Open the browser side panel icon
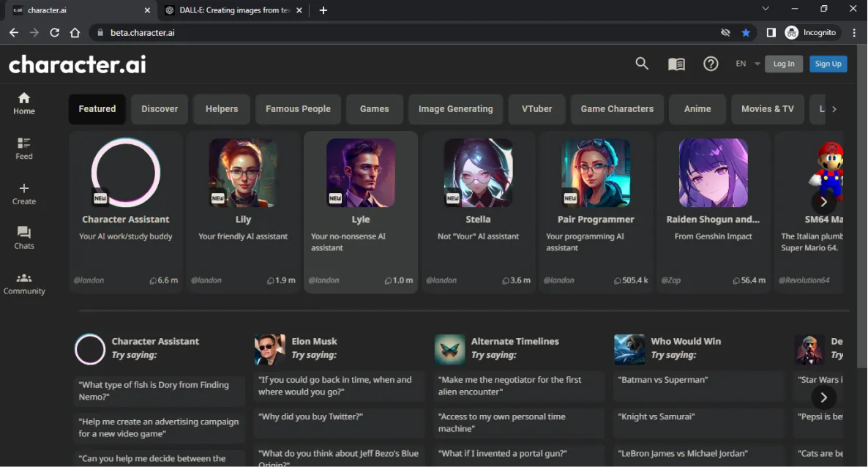868x467 pixels. 771,33
